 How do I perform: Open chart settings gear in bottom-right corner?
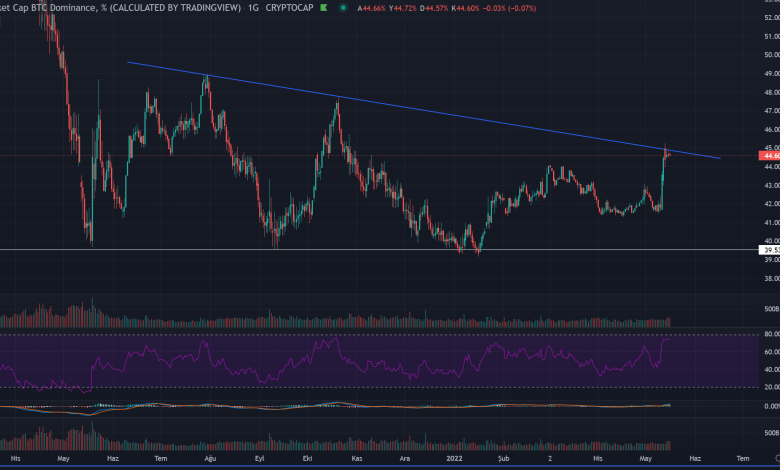769,462
